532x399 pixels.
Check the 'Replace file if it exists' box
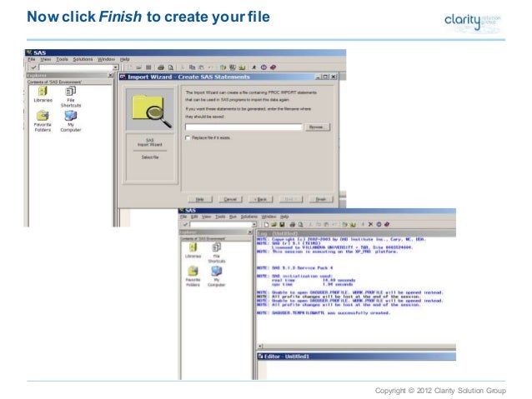pyautogui.click(x=188, y=137)
